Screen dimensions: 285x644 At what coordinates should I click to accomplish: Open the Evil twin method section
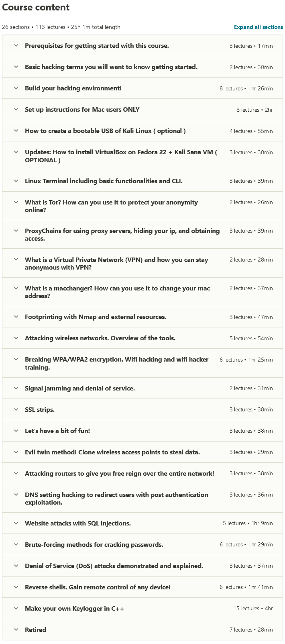coord(112,452)
